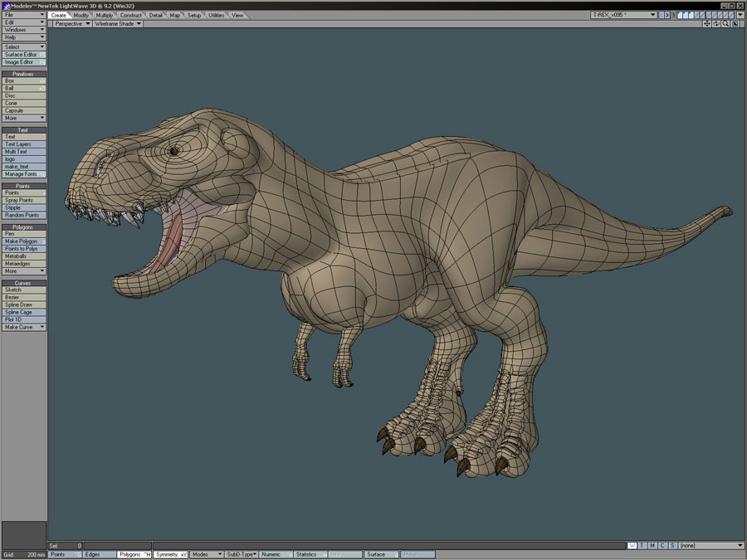Expand More under Polygons

pyautogui.click(x=24, y=271)
